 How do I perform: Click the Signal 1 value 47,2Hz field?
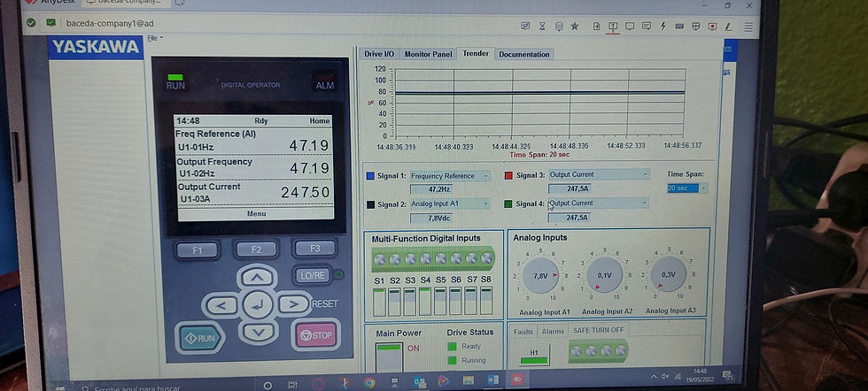431,189
